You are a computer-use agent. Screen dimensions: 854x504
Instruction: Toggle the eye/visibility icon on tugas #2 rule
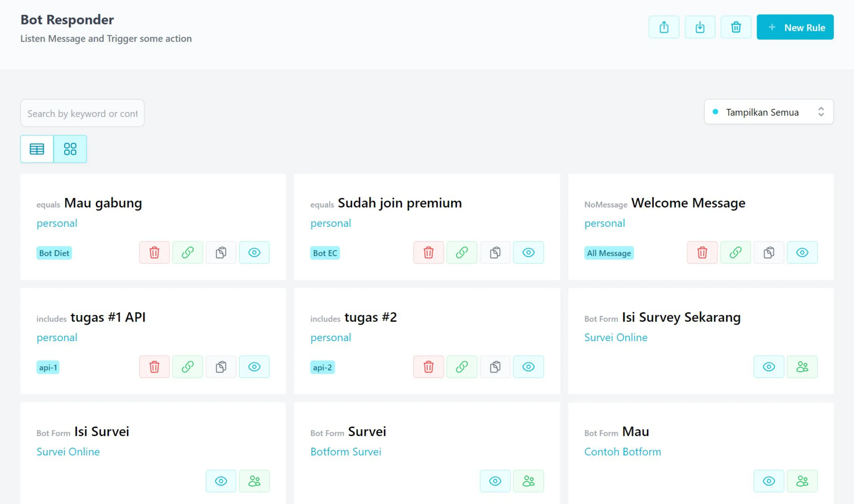(x=528, y=367)
